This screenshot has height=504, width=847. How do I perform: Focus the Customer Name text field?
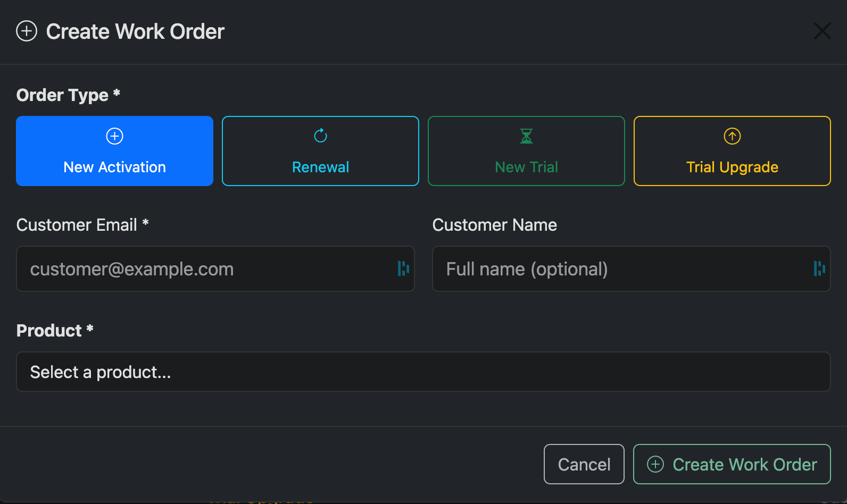(632, 268)
